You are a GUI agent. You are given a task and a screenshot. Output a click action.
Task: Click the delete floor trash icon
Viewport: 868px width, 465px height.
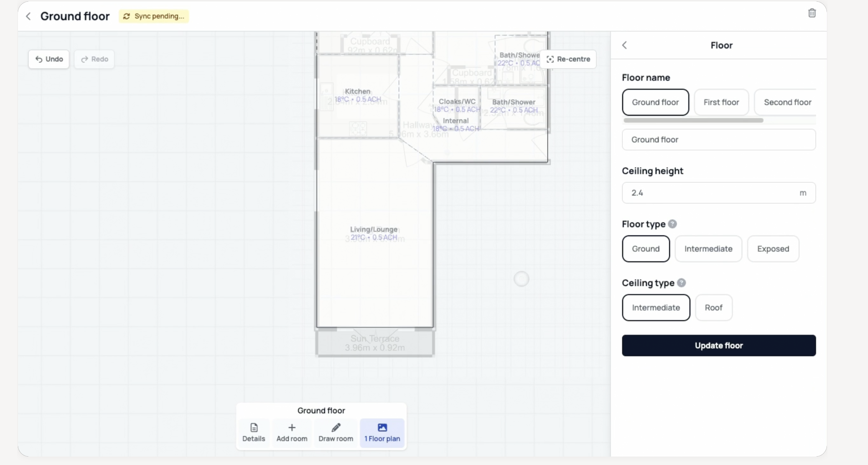(x=812, y=13)
